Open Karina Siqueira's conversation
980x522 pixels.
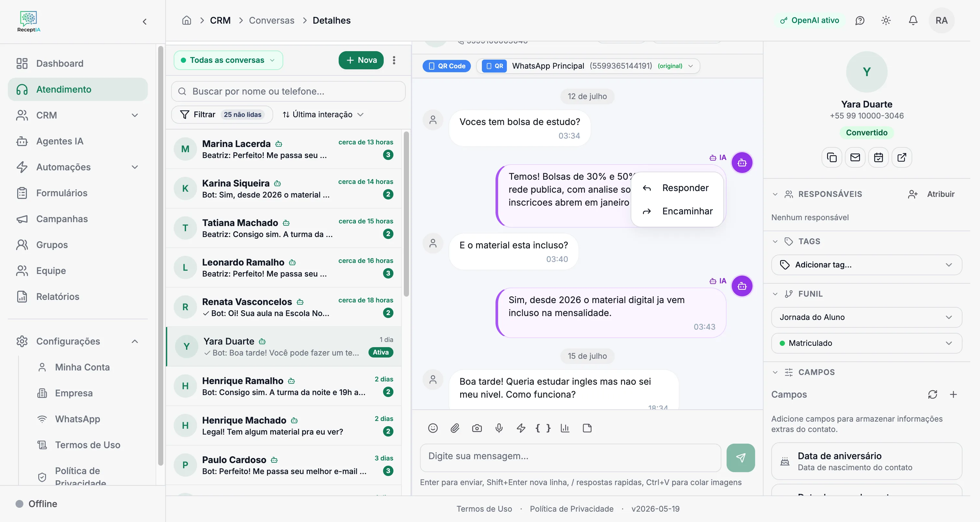(284, 188)
